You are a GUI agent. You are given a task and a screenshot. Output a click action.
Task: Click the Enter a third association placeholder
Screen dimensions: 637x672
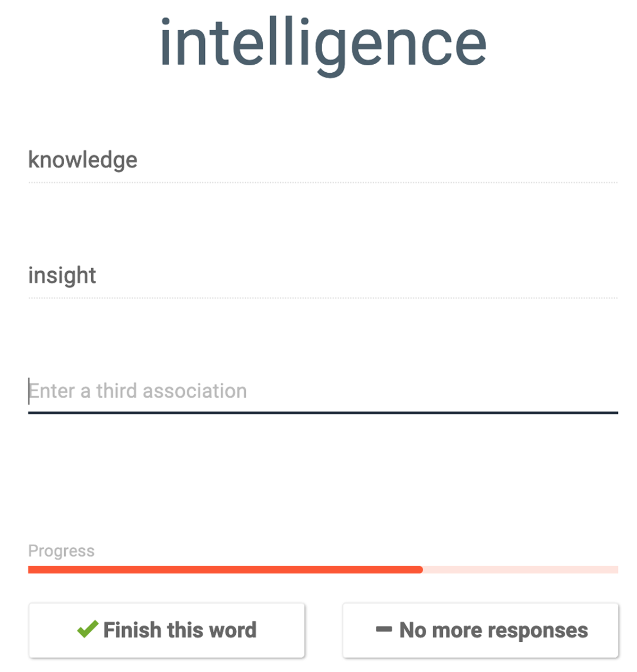coord(138,391)
